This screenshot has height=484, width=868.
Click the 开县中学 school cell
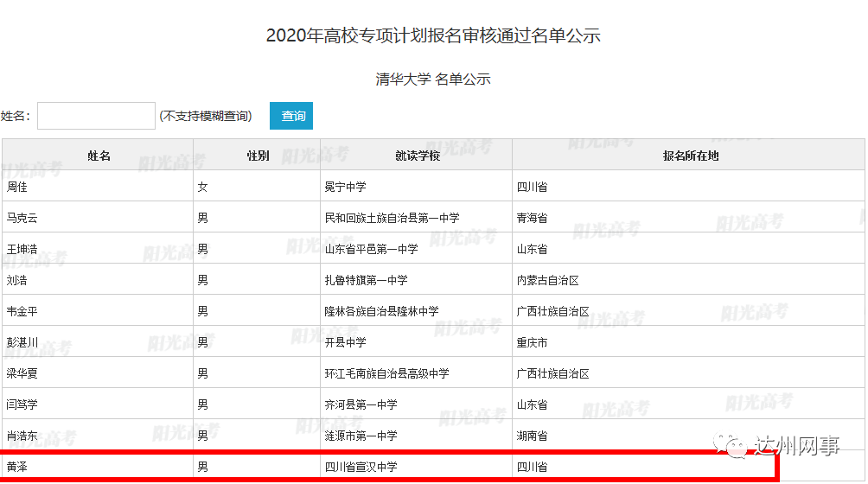417,342
